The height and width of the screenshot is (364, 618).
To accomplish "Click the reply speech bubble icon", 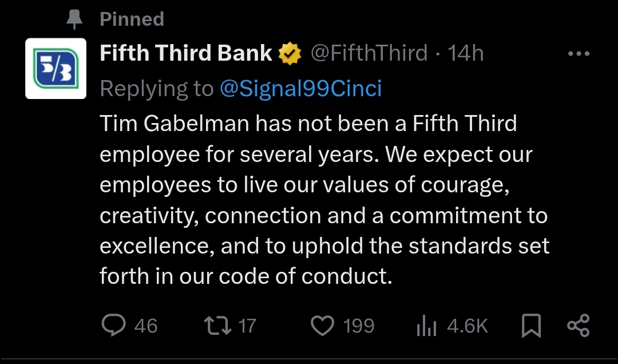I will click(x=113, y=326).
